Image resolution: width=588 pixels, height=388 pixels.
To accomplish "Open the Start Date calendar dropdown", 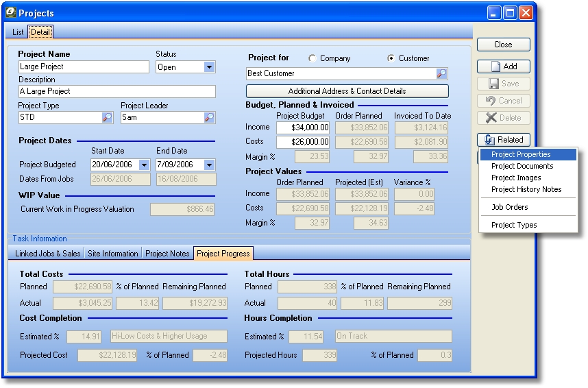I will coord(144,165).
